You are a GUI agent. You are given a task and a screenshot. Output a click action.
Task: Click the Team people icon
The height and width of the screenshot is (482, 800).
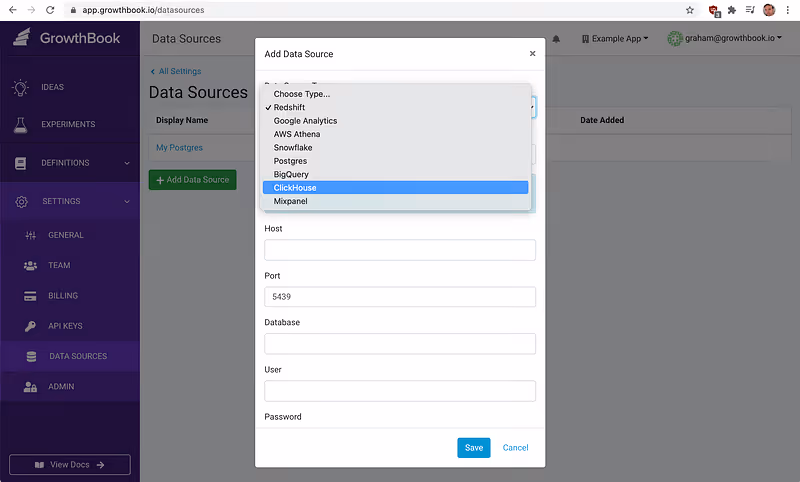click(x=31, y=266)
